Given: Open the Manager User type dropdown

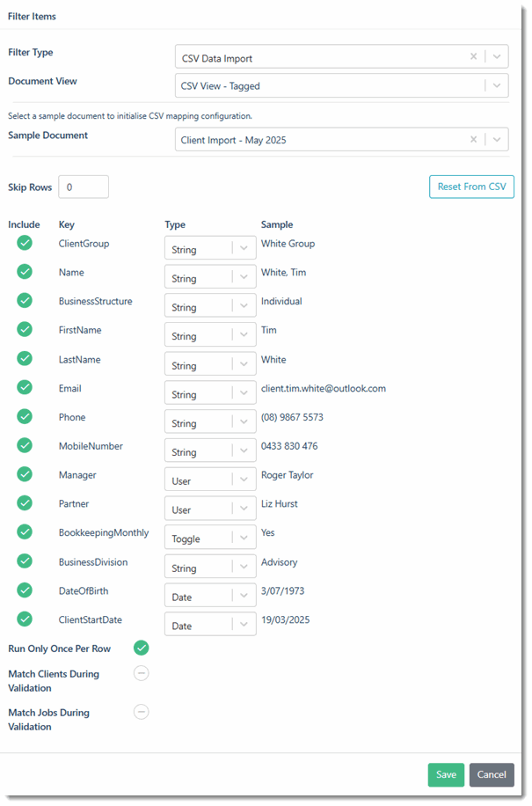Looking at the screenshot, I should click(x=210, y=480).
